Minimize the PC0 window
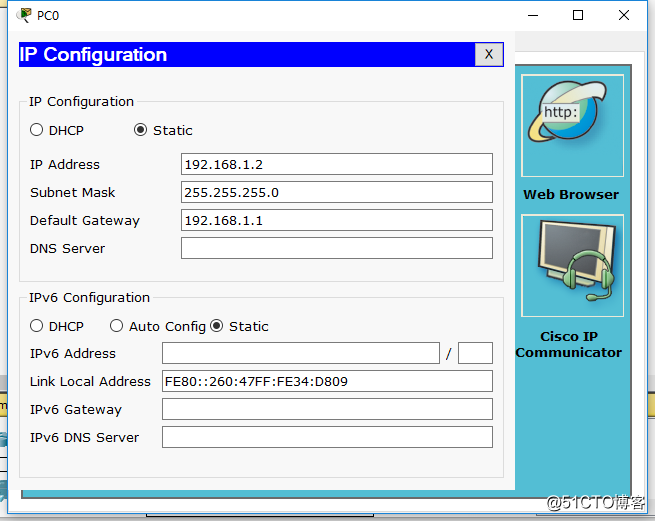The height and width of the screenshot is (521, 655). 533,15
